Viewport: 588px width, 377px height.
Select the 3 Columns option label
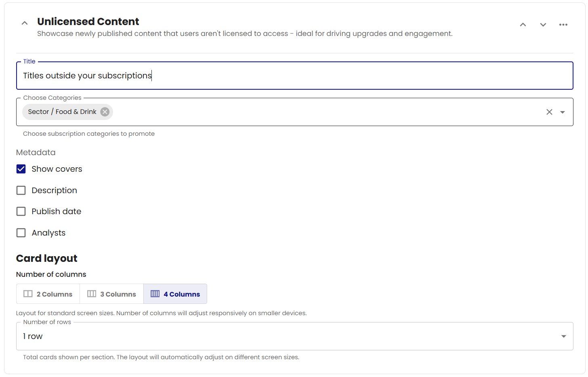pyautogui.click(x=118, y=294)
